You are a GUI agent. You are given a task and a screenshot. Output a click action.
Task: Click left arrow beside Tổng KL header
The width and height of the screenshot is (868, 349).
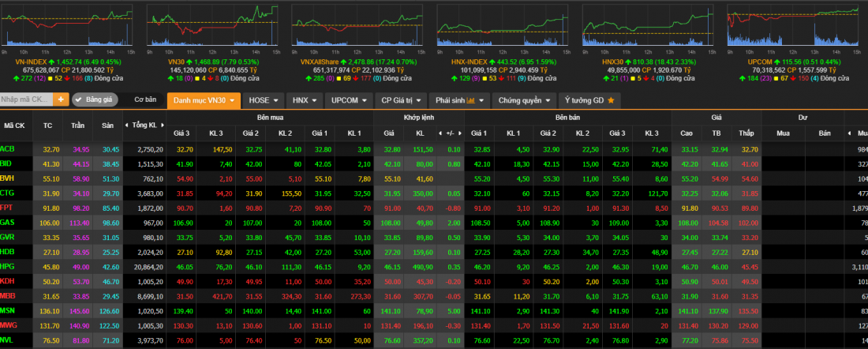point(127,125)
